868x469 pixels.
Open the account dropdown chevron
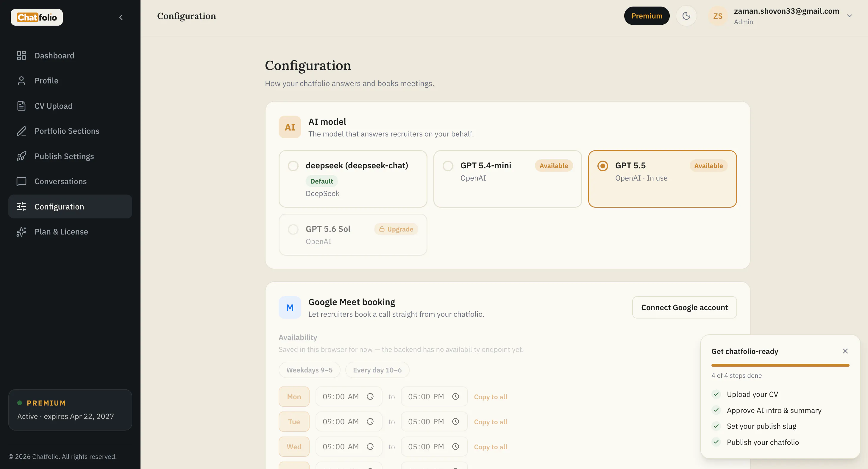850,16
